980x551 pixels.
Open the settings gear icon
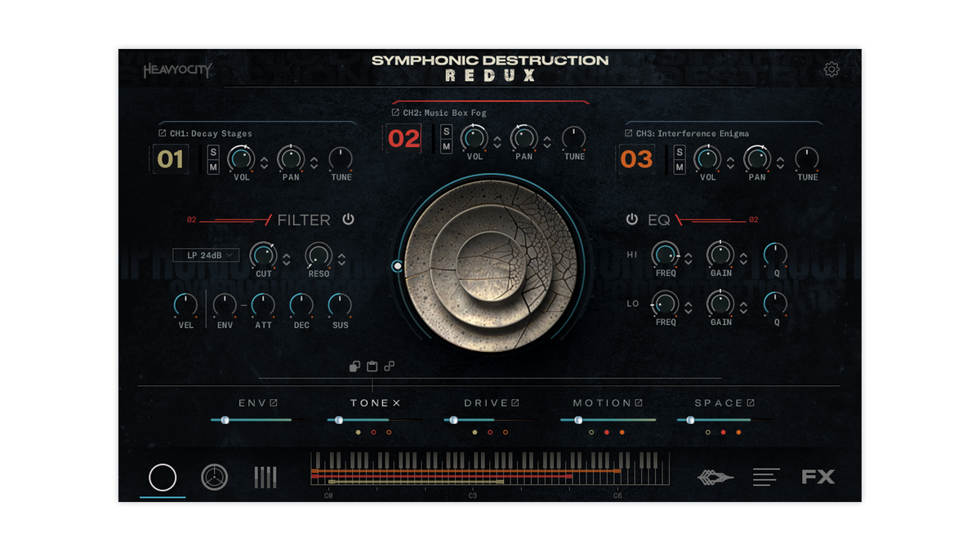[831, 69]
